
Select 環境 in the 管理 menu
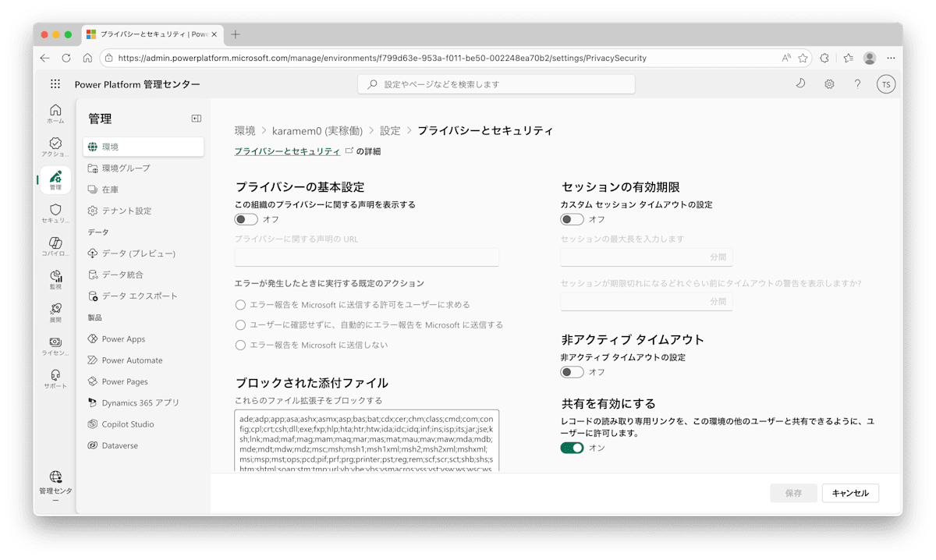pos(144,147)
